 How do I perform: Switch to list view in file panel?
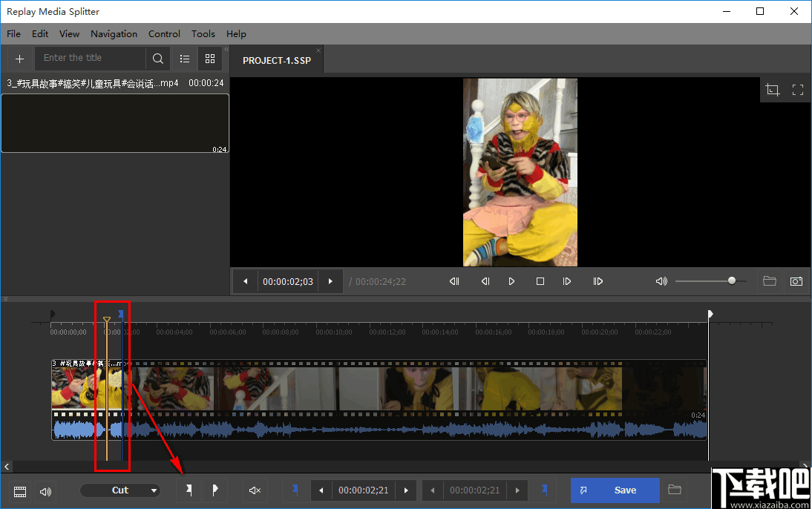[184, 58]
